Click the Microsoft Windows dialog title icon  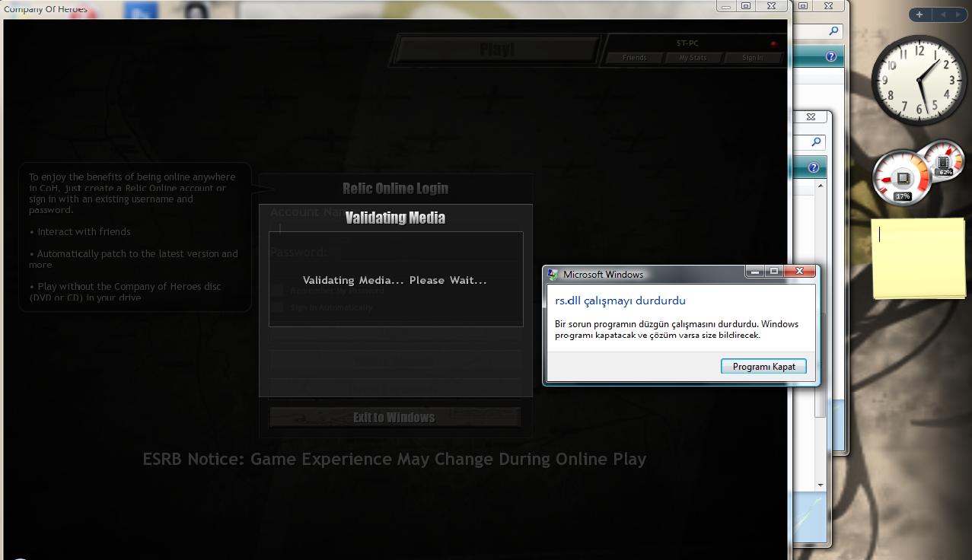coord(553,274)
